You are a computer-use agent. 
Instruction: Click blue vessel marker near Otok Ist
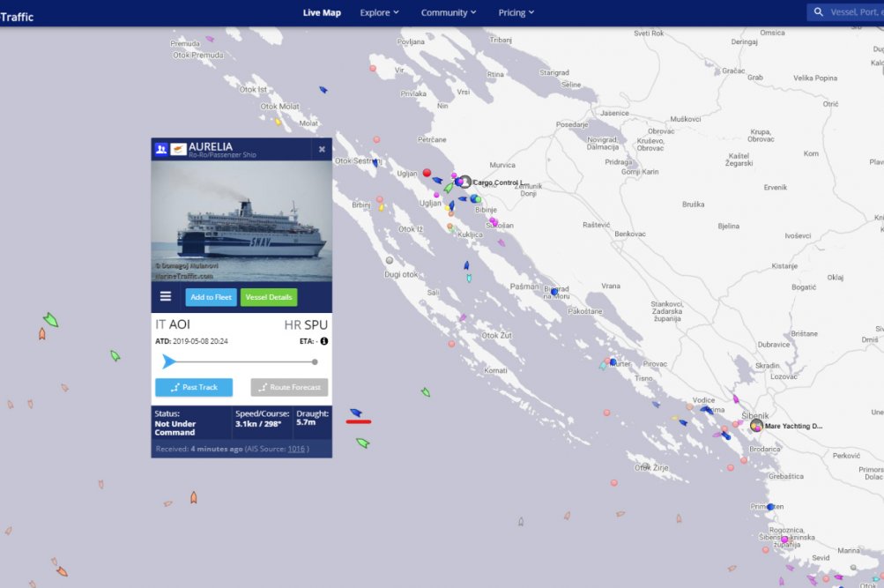(323, 90)
